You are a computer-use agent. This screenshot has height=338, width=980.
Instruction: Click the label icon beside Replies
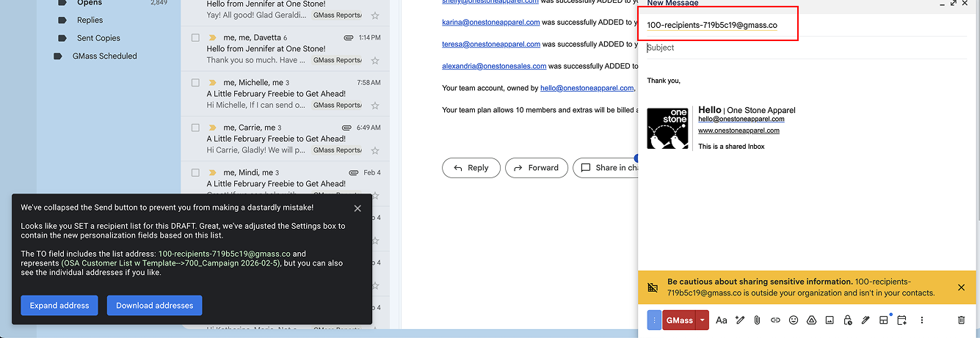pyautogui.click(x=62, y=20)
